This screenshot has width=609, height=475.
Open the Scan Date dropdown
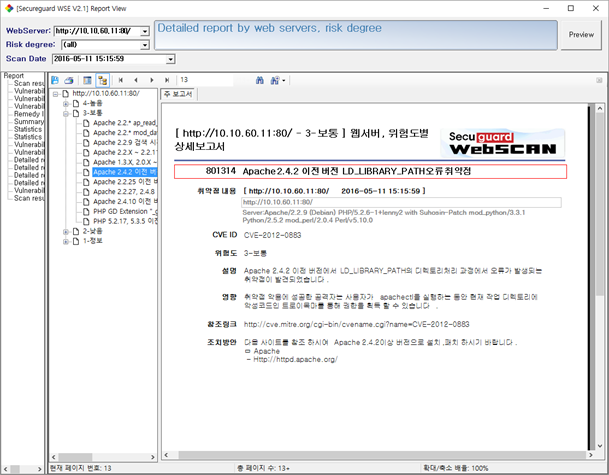pyautogui.click(x=171, y=59)
